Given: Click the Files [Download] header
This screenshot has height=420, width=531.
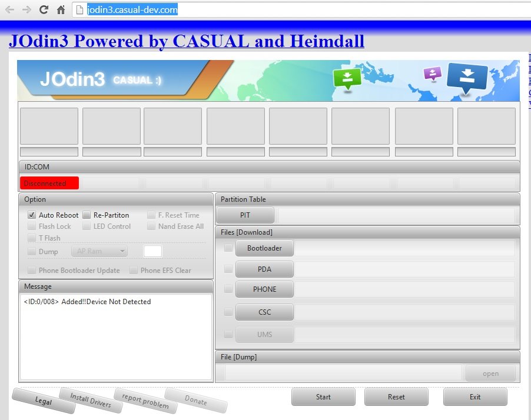Looking at the screenshot, I should 367,232.
